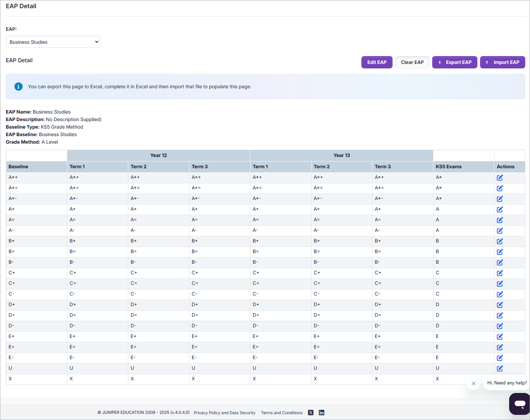Screen dimensions: 530x420
Task: Click the Import EAP button
Action: [x=502, y=62]
